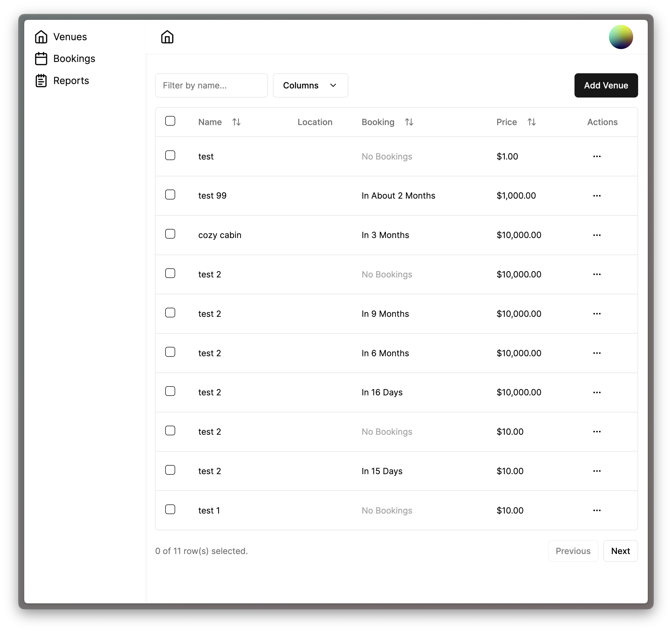Open actions for test 2 In 15 Days
The image size is (672, 632).
597,471
